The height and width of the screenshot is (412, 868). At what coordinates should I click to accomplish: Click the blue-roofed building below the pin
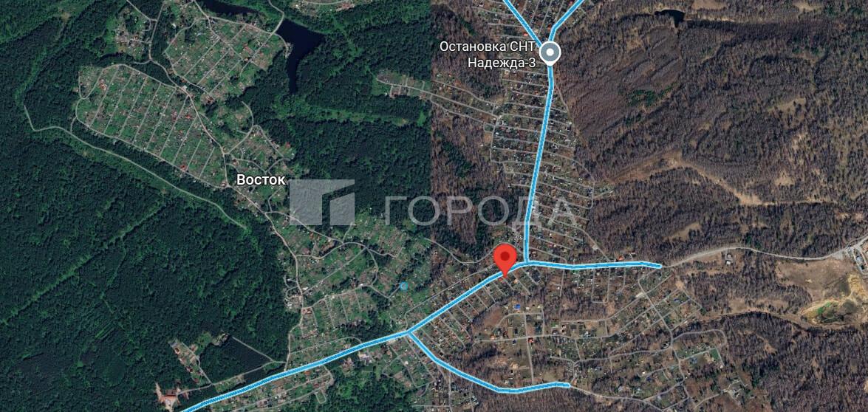[517, 305]
